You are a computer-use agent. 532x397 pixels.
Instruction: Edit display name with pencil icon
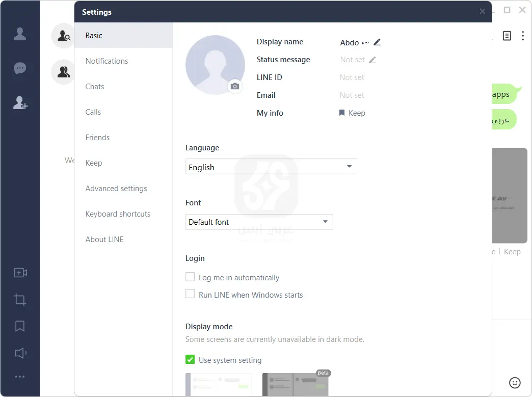click(377, 42)
